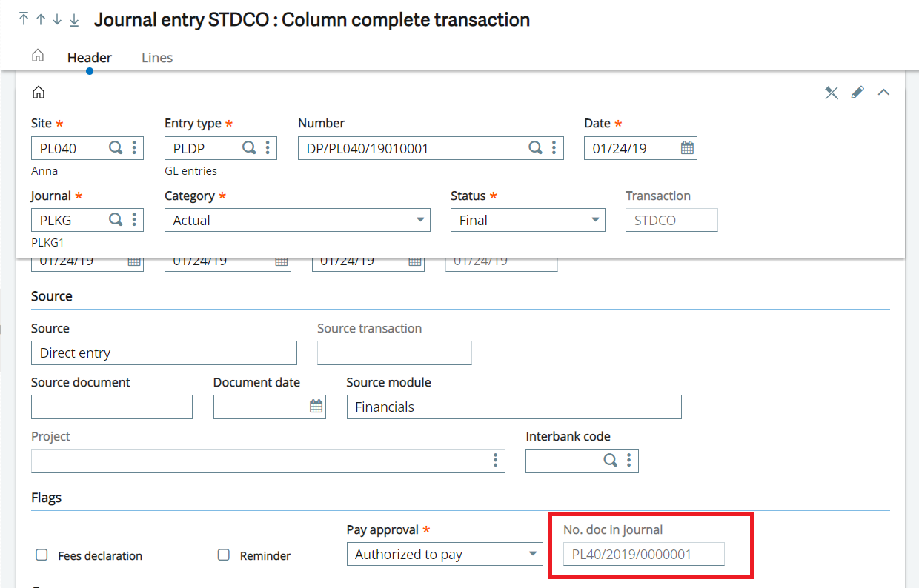Enable the Fees declaration checkbox
The image size is (919, 588).
42,555
